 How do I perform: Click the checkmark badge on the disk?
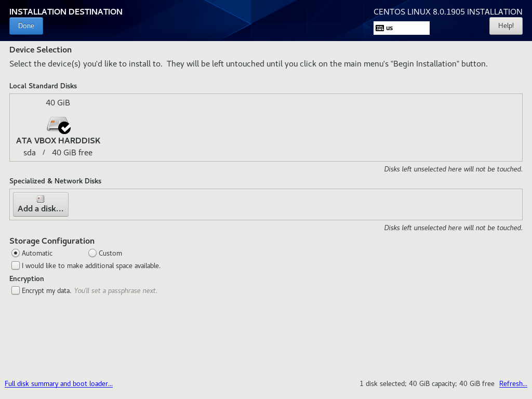tap(64, 127)
